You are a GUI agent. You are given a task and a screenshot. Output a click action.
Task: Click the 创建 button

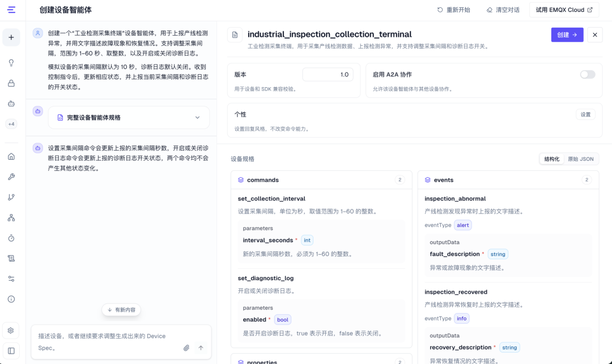click(567, 35)
